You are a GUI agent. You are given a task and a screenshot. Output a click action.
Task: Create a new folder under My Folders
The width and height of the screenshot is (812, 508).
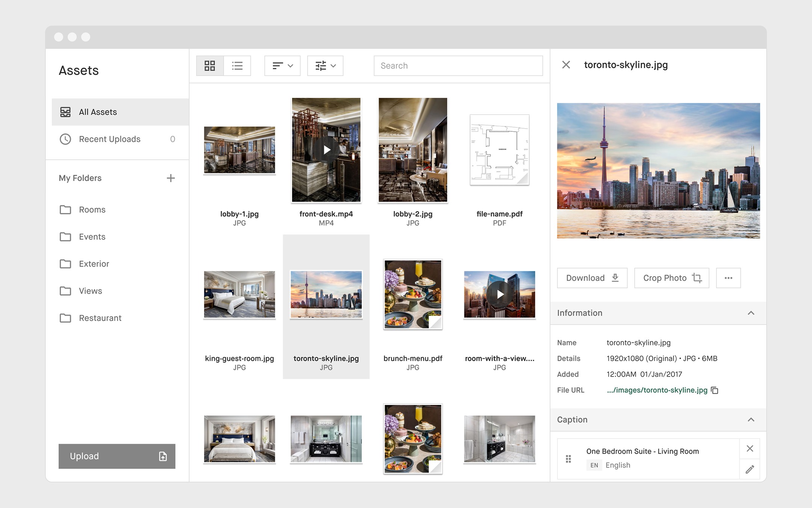coord(171,178)
